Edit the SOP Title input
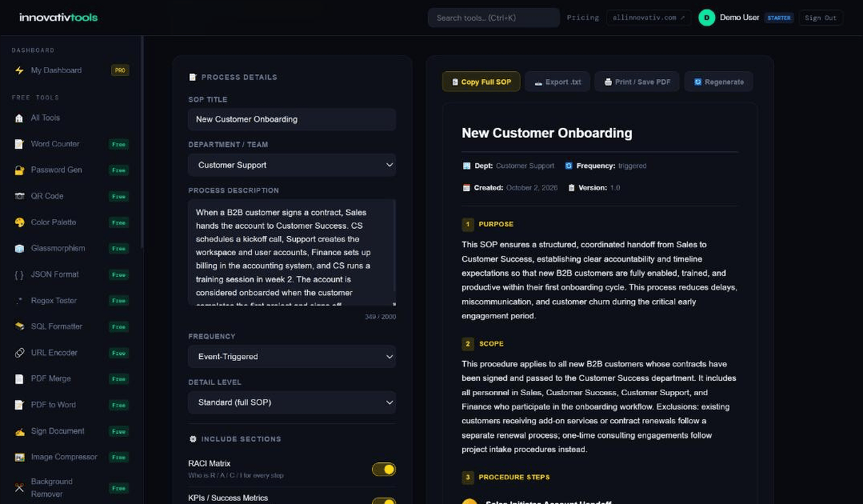Screen dimensions: 863x504 [x=292, y=119]
